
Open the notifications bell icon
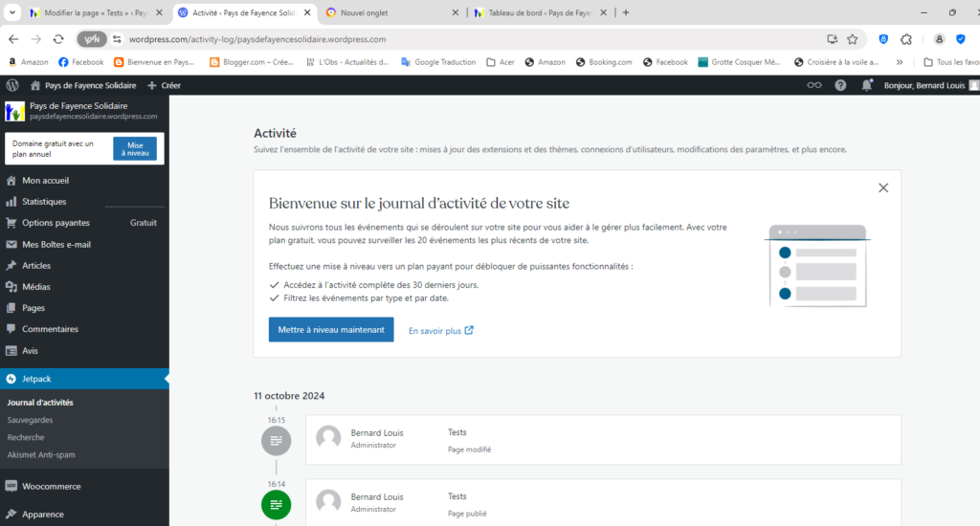point(867,85)
